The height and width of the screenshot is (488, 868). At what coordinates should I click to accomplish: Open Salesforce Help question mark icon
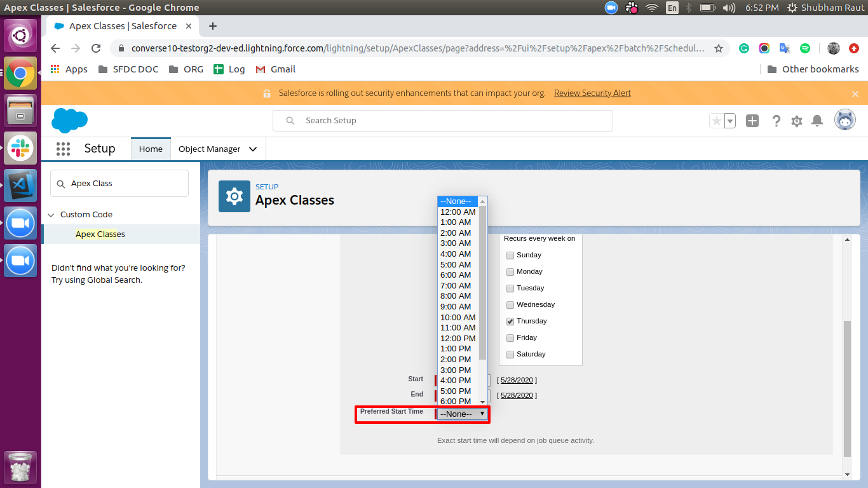click(x=776, y=120)
